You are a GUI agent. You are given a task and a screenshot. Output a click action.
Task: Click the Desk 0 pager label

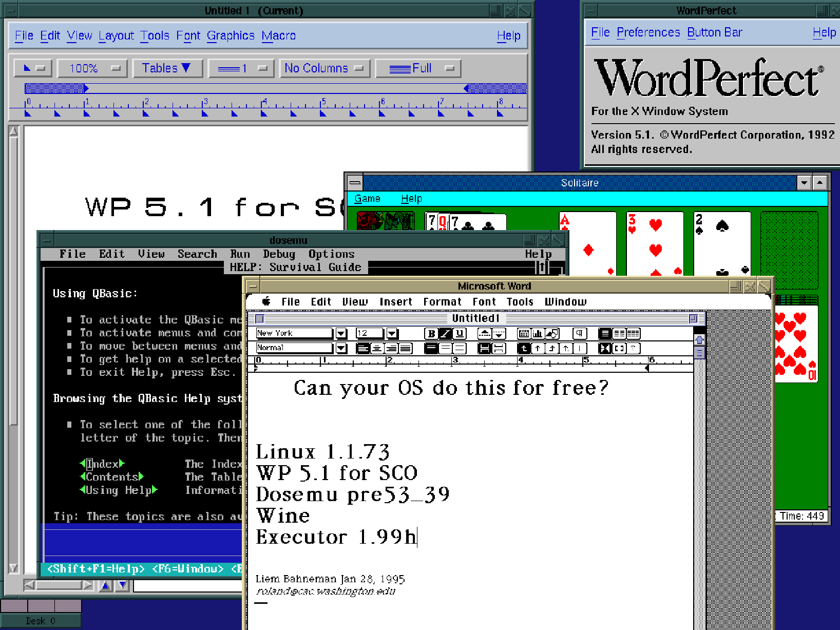coord(41,621)
